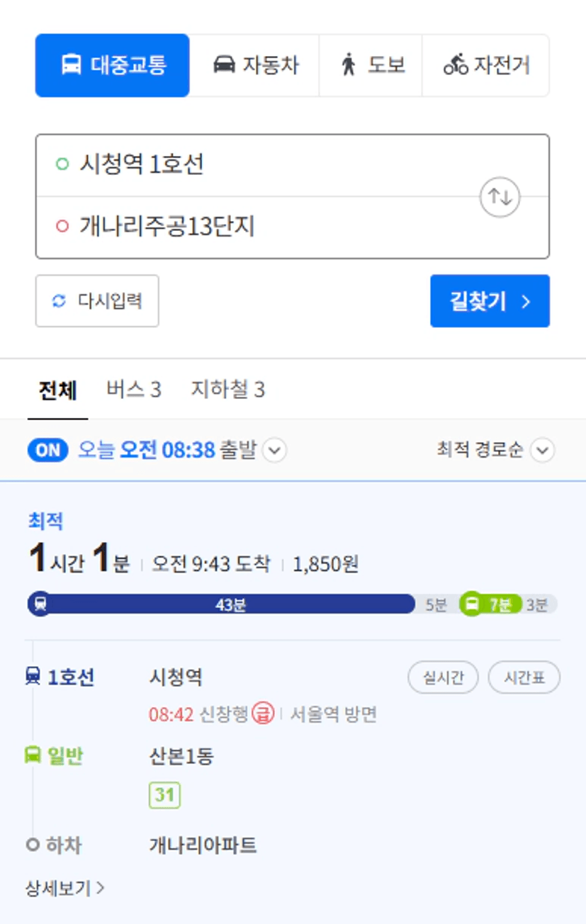Toggle the ON departure time switch

click(x=48, y=451)
